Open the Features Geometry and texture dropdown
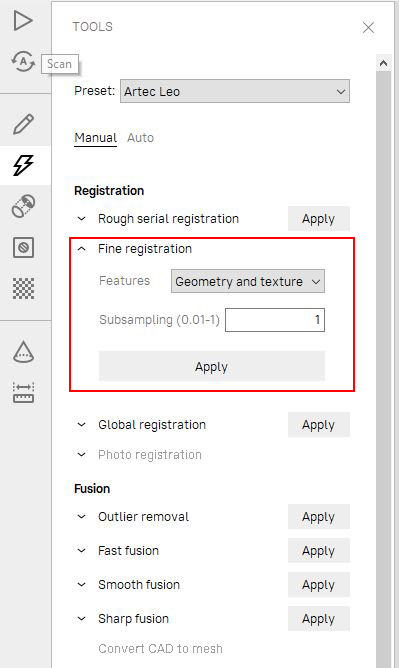The image size is (399, 668). coord(247,281)
